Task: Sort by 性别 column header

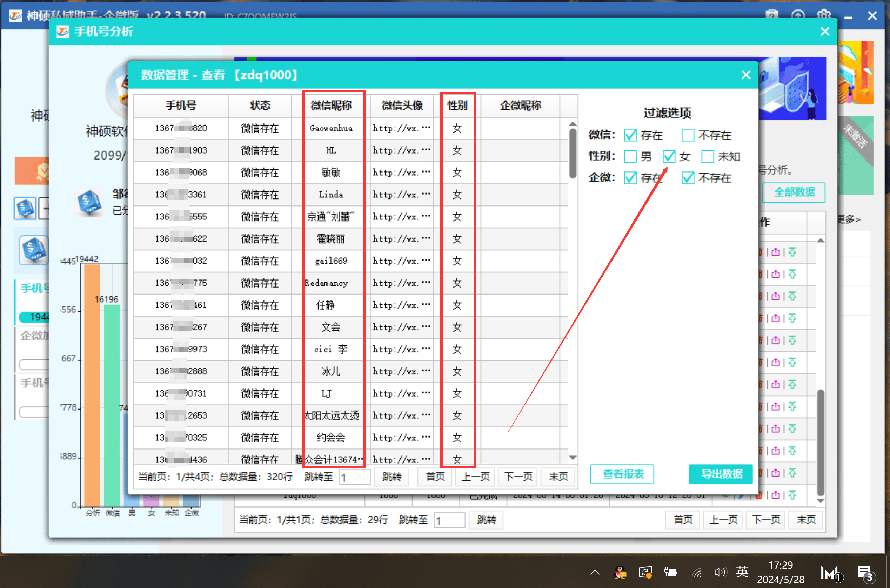Action: pos(457,106)
